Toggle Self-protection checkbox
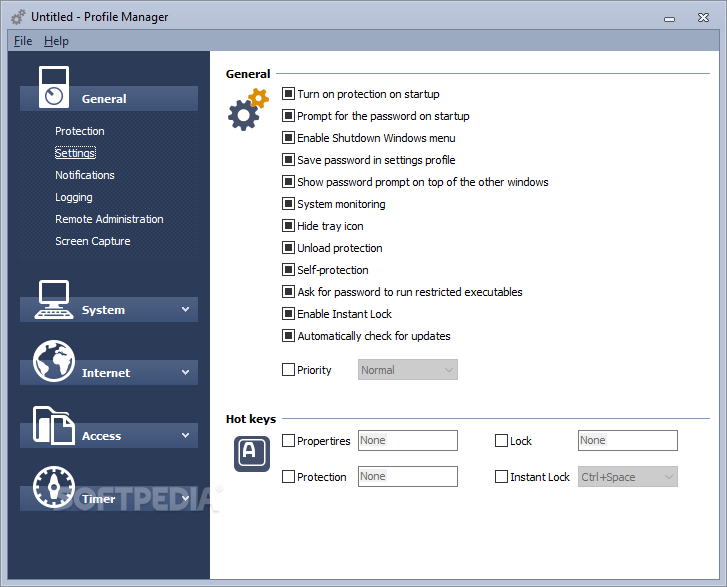The height and width of the screenshot is (587, 727). pyautogui.click(x=288, y=270)
